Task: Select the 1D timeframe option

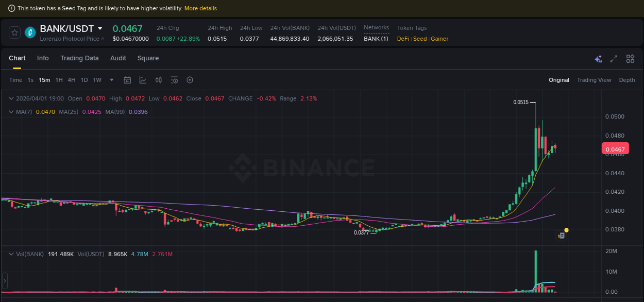Action: tap(84, 80)
